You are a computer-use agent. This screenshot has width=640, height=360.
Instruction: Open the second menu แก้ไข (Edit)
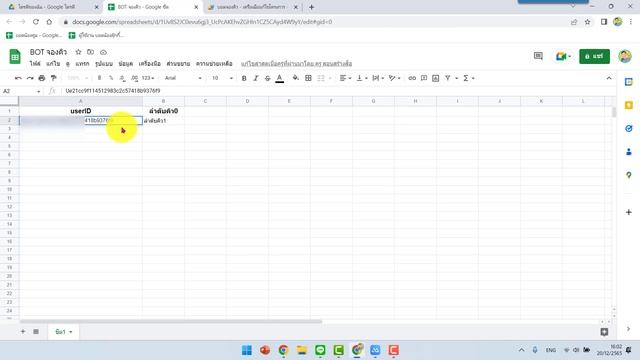coord(53,64)
